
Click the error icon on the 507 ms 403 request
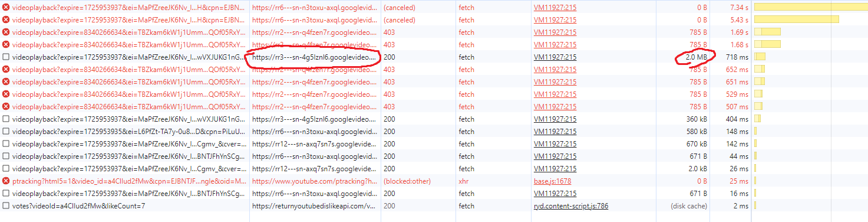point(6,107)
